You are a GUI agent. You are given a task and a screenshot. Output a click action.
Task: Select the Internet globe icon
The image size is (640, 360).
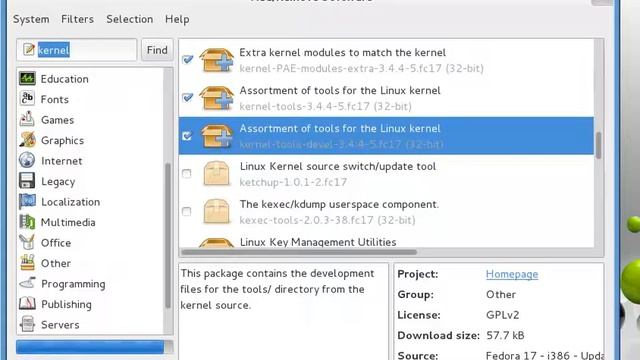tap(27, 160)
